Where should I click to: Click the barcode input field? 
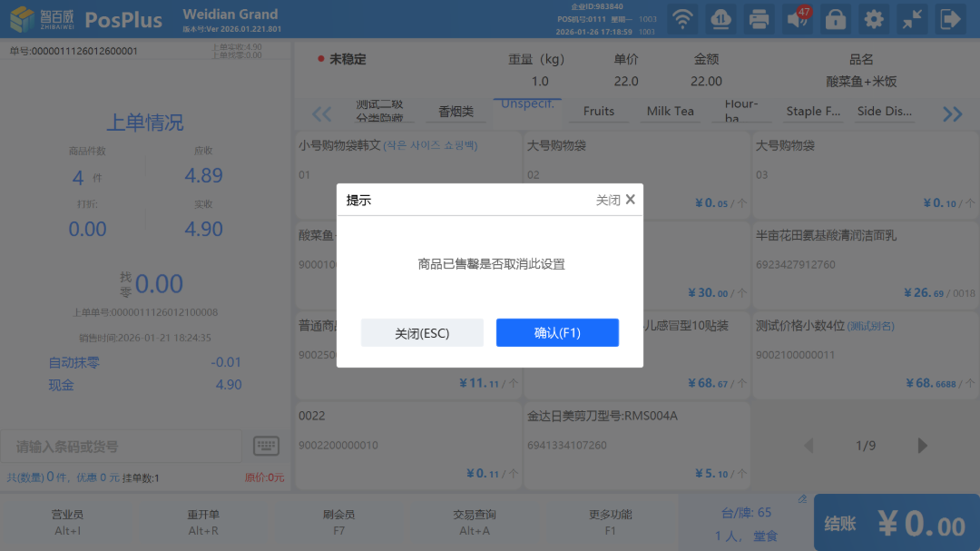coord(122,447)
